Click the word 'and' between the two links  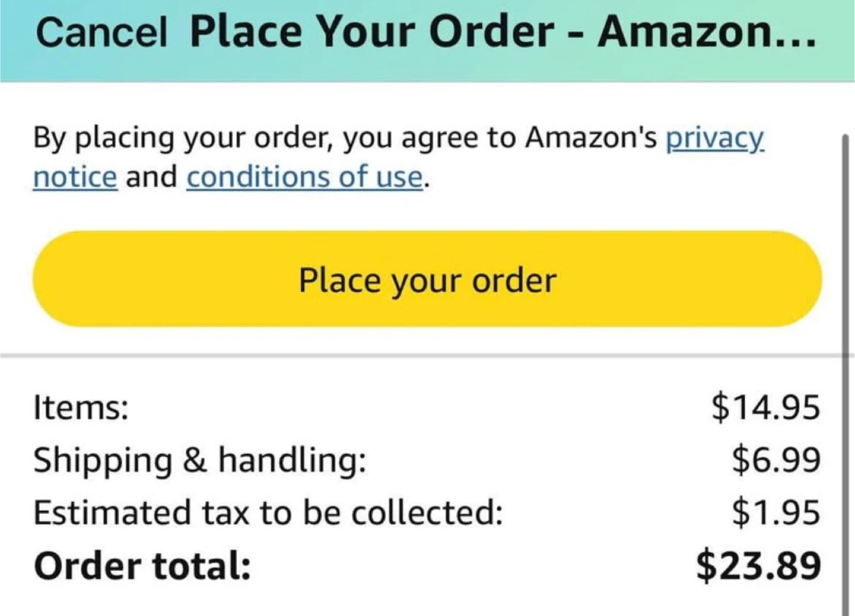(x=151, y=177)
